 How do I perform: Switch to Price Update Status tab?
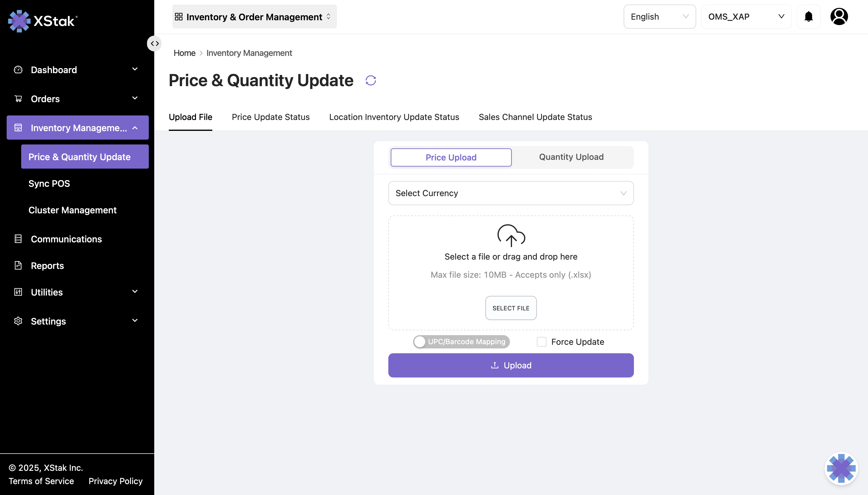coord(270,117)
